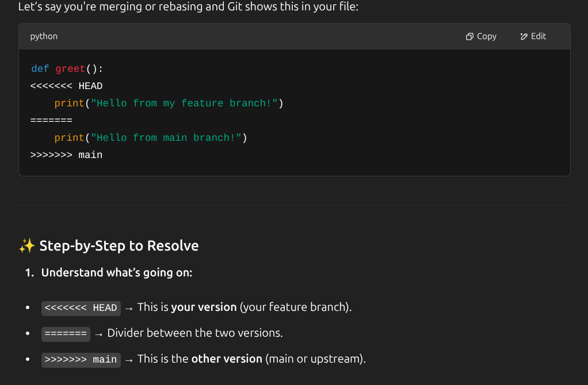Click the 'def greet():' code line
The width and height of the screenshot is (588, 385).
(x=67, y=69)
